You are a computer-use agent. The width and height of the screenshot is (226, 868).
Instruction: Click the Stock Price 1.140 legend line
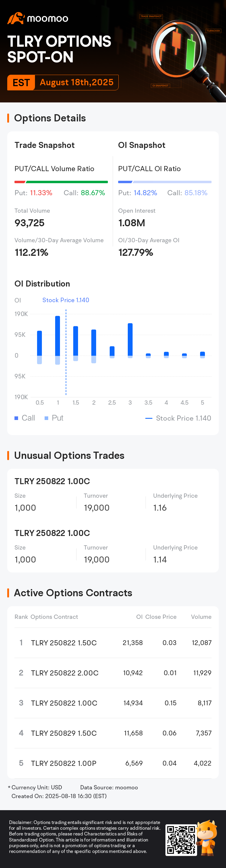149,418
